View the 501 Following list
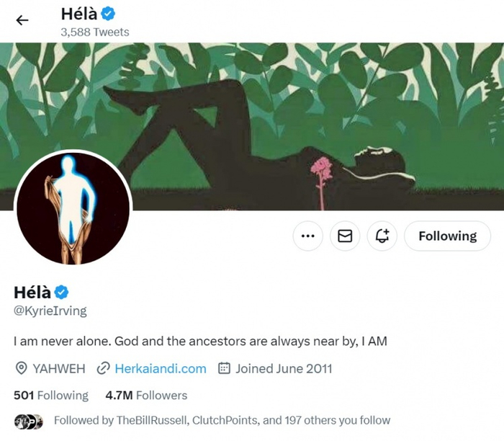The height and width of the screenshot is (441, 504). click(x=51, y=395)
